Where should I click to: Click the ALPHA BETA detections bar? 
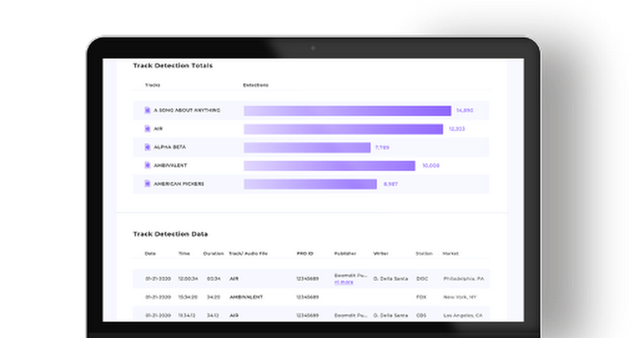307,148
